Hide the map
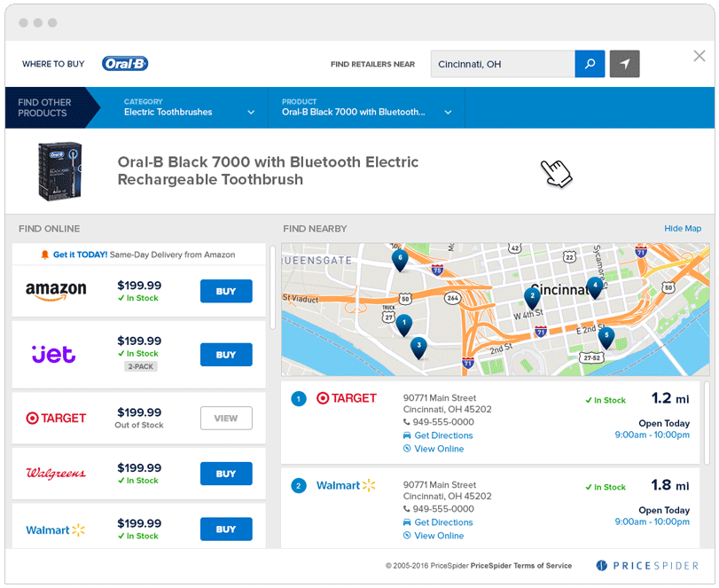The image size is (719, 588). pyautogui.click(x=683, y=229)
